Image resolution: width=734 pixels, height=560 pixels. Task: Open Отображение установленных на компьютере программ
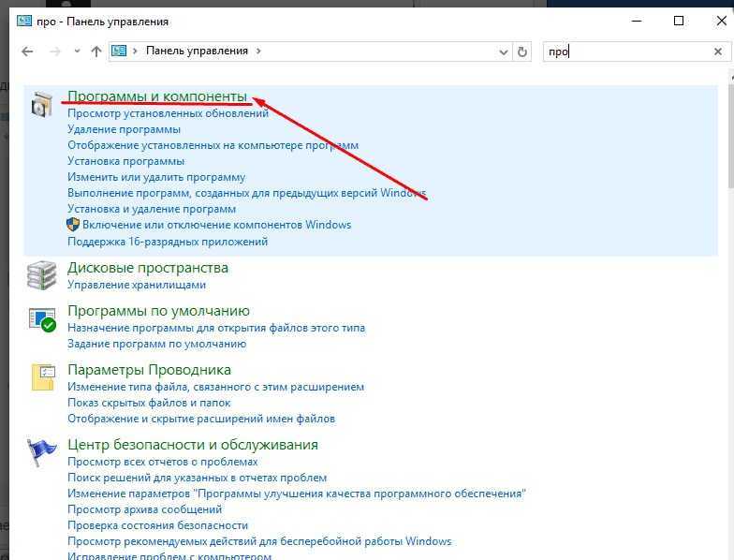click(x=213, y=145)
